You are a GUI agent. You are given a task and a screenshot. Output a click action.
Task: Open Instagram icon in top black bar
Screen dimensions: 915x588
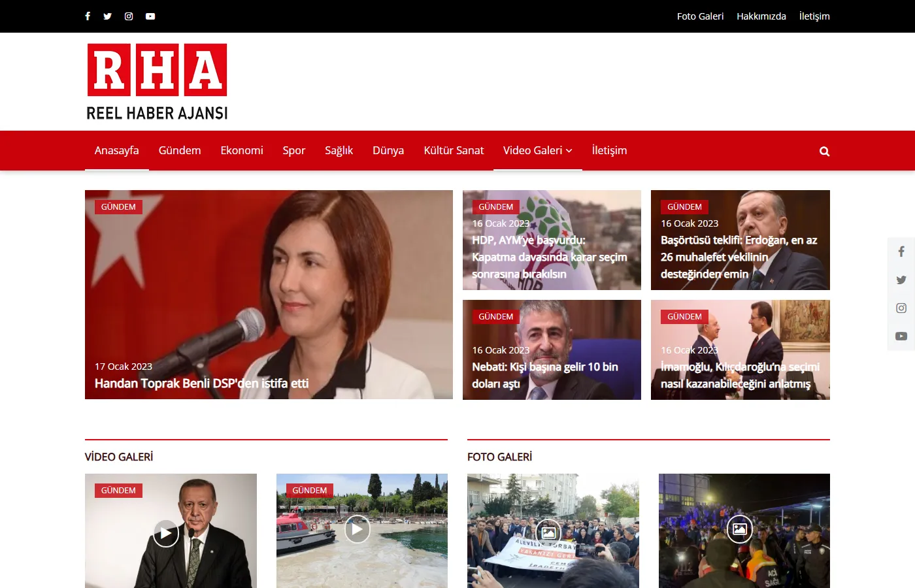click(x=129, y=16)
